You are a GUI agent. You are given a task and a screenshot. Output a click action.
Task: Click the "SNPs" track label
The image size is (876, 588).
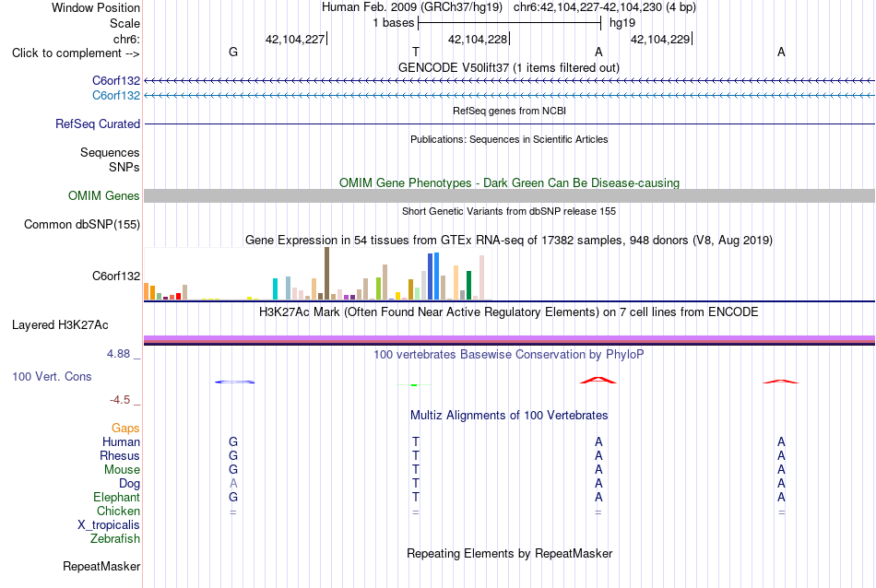pyautogui.click(x=124, y=167)
